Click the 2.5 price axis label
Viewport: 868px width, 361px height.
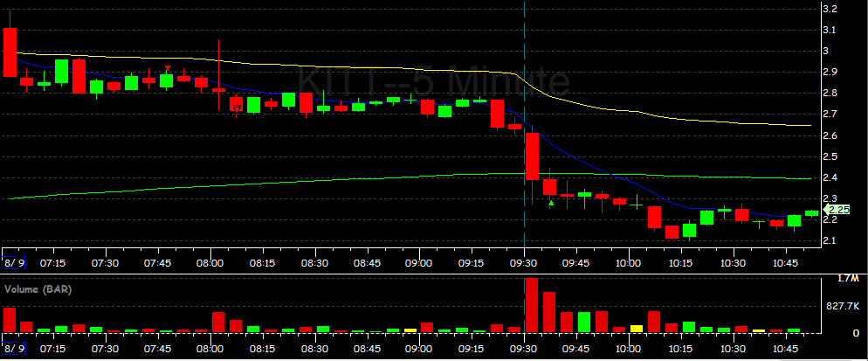(x=830, y=157)
